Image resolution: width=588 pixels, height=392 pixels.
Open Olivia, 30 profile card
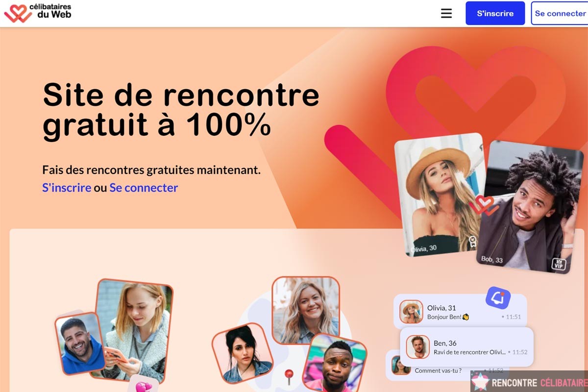point(441,195)
